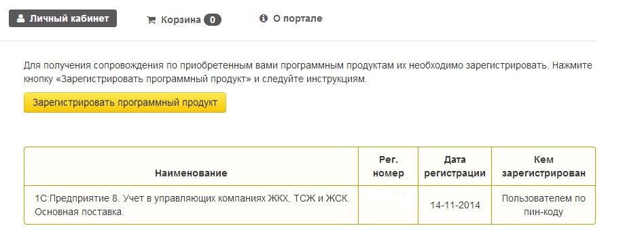Open the Личный кабинет button
Image resolution: width=644 pixels, height=247 pixels.
tap(63, 18)
